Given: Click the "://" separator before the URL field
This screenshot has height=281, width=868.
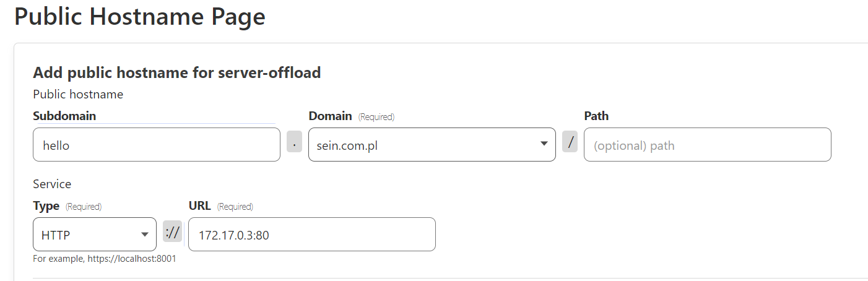Looking at the screenshot, I should click(x=173, y=232).
